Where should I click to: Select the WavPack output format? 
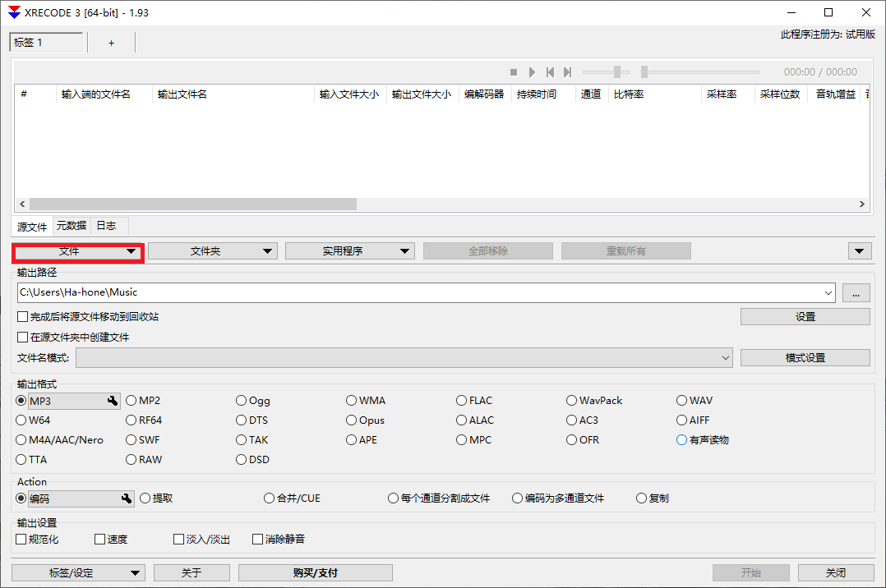tap(594, 401)
